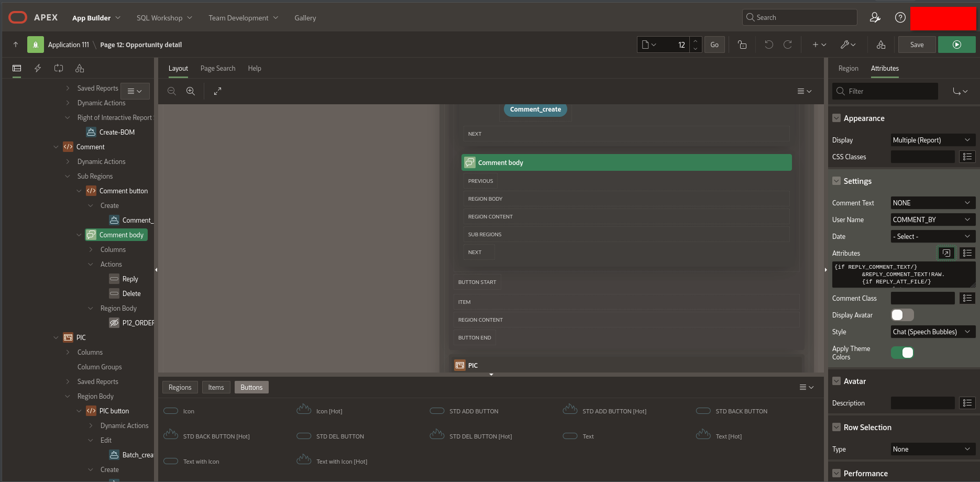Open the Shared Components icon
This screenshot has height=482, width=980.
coord(881,45)
